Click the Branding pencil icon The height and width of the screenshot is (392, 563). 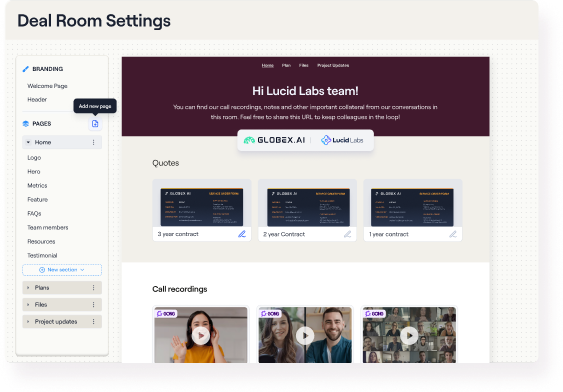(25, 69)
